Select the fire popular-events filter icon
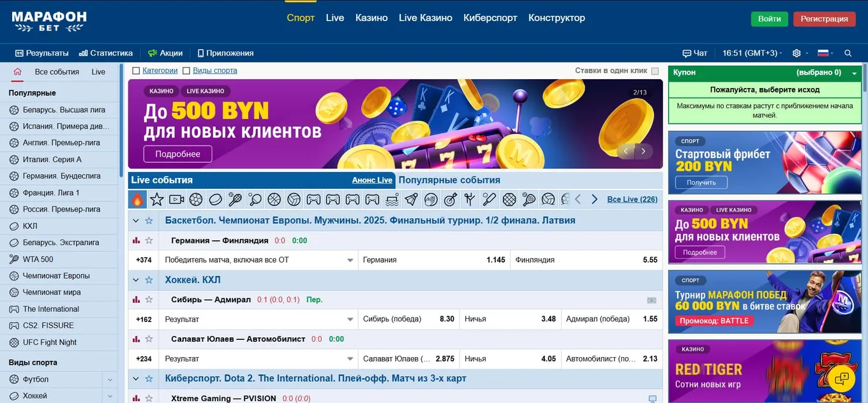 pyautogui.click(x=137, y=200)
